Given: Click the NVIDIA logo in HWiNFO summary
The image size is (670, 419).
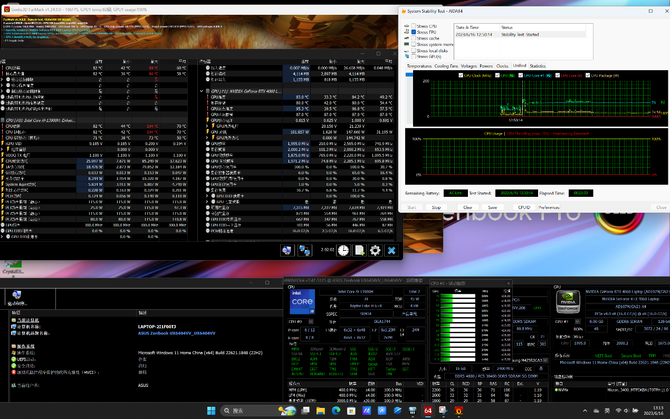Looking at the screenshot, I should [568, 302].
